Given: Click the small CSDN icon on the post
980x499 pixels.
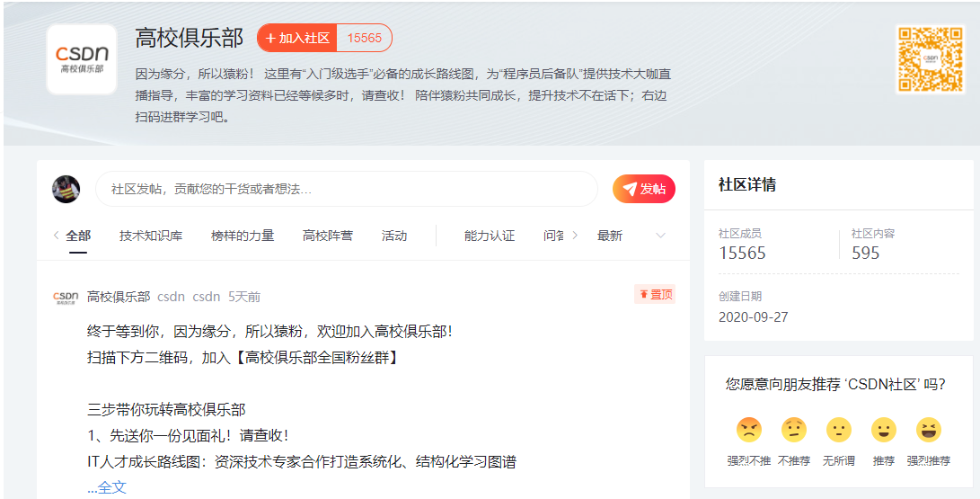Looking at the screenshot, I should pyautogui.click(x=66, y=297).
